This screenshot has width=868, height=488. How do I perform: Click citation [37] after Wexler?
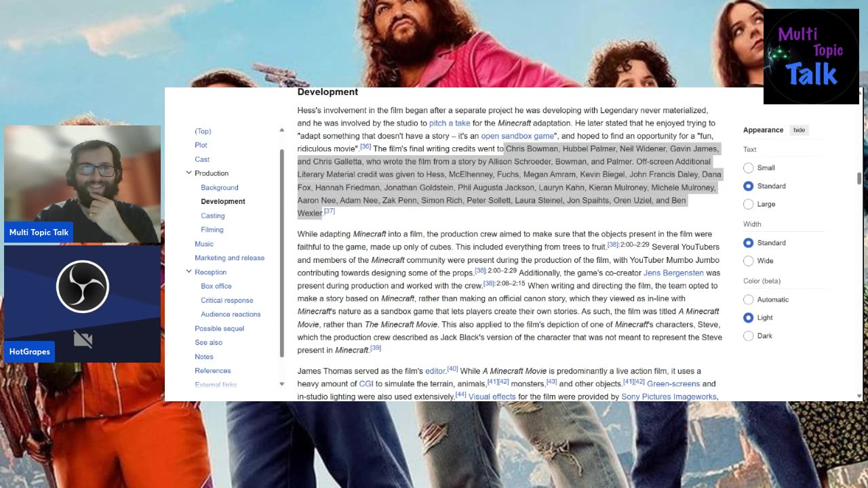coord(330,211)
